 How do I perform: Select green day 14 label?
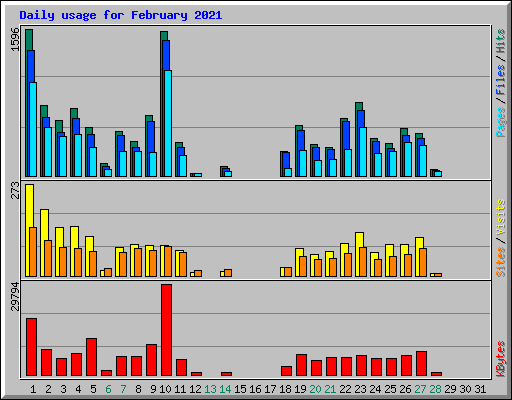point(225,389)
